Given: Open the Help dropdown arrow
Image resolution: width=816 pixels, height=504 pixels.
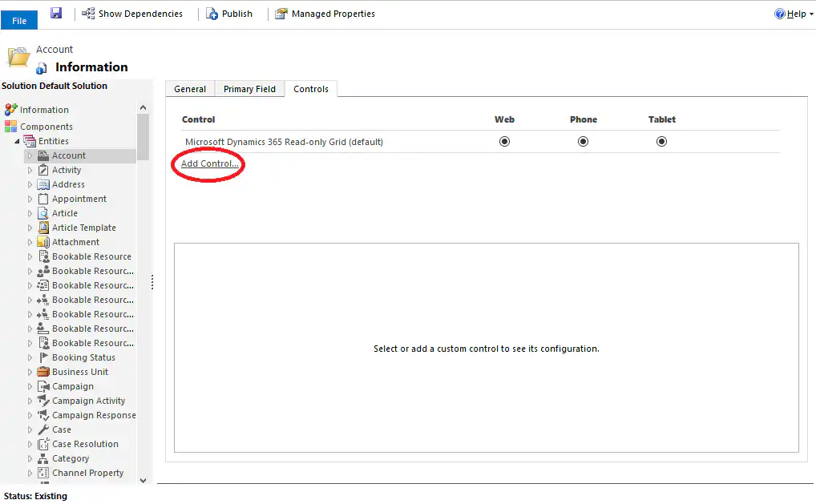Looking at the screenshot, I should [810, 13].
